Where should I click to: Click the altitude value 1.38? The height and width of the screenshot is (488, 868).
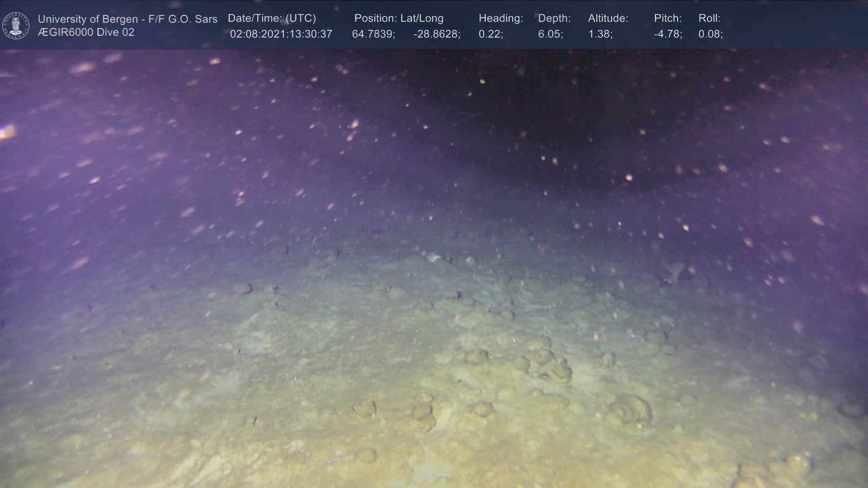coord(600,34)
